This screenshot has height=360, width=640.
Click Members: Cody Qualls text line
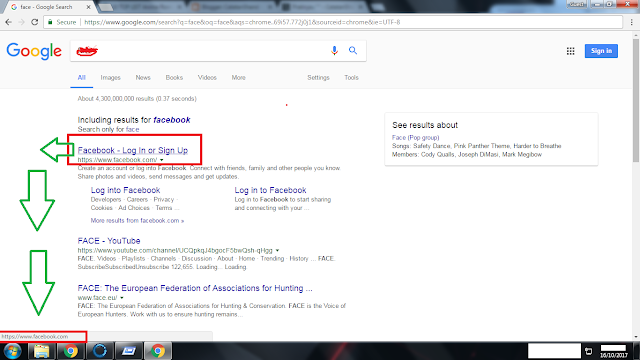(467, 155)
